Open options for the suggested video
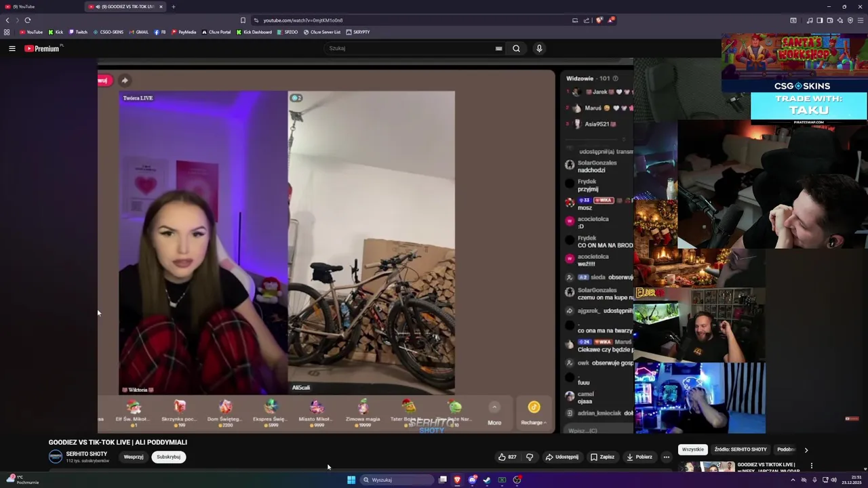 pos(811,466)
